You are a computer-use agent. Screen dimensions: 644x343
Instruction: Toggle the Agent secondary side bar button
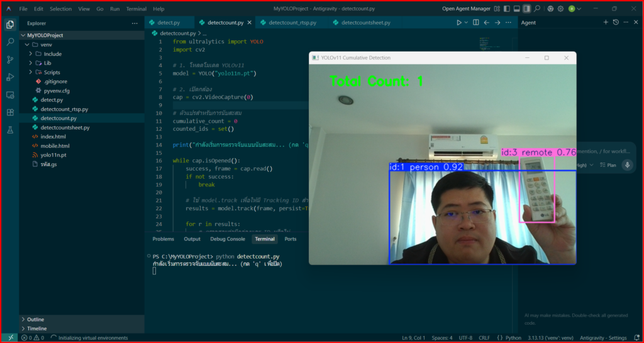point(526,9)
